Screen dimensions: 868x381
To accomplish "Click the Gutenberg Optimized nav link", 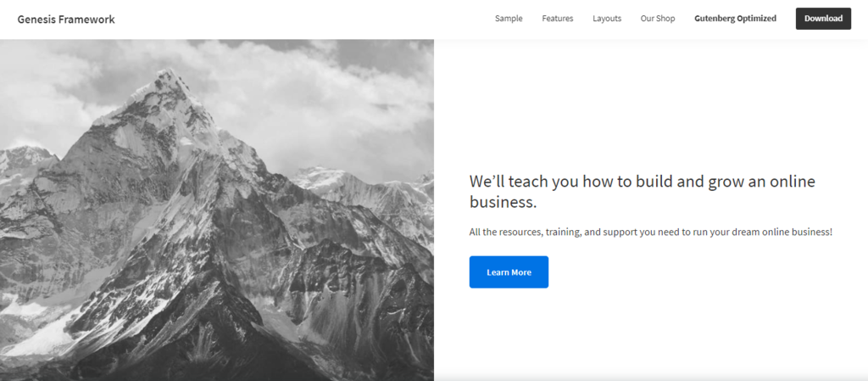I will (735, 19).
